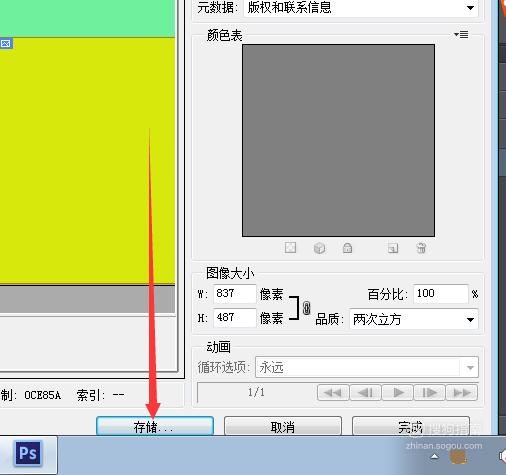
Task: Click map selected colors to transparent icon
Action: (x=290, y=248)
